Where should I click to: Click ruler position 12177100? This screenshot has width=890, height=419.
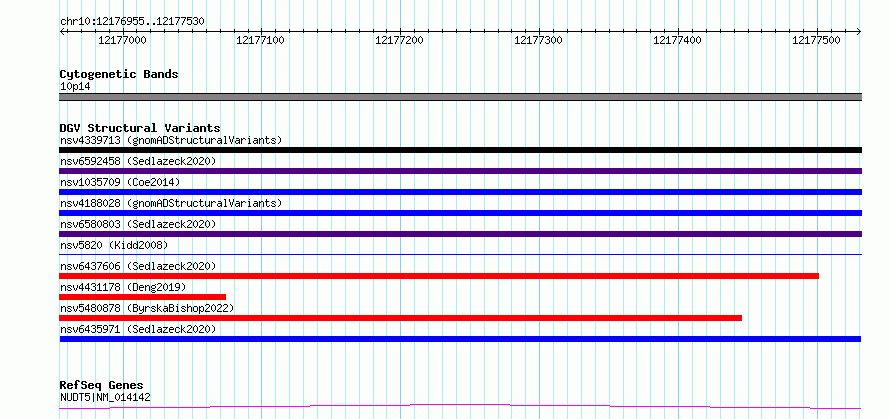point(261,40)
